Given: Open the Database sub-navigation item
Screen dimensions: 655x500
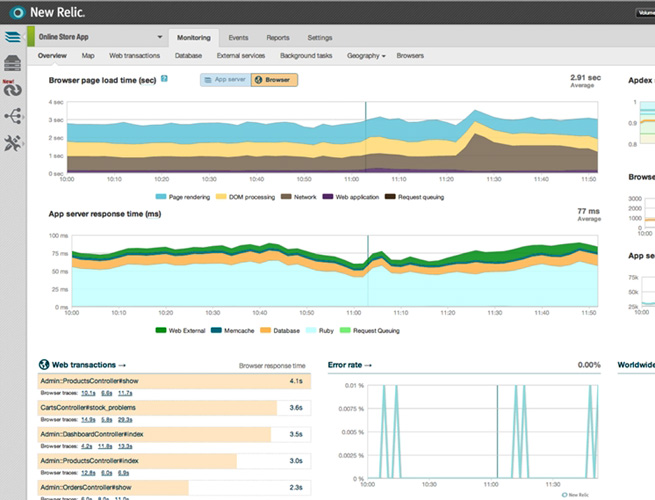Looking at the screenshot, I should pos(188,56).
